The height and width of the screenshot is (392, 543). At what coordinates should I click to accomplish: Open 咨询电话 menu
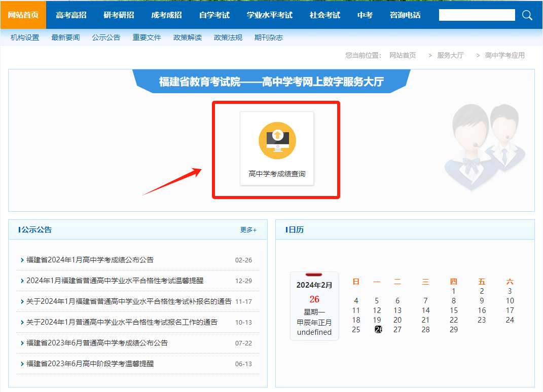(405, 15)
